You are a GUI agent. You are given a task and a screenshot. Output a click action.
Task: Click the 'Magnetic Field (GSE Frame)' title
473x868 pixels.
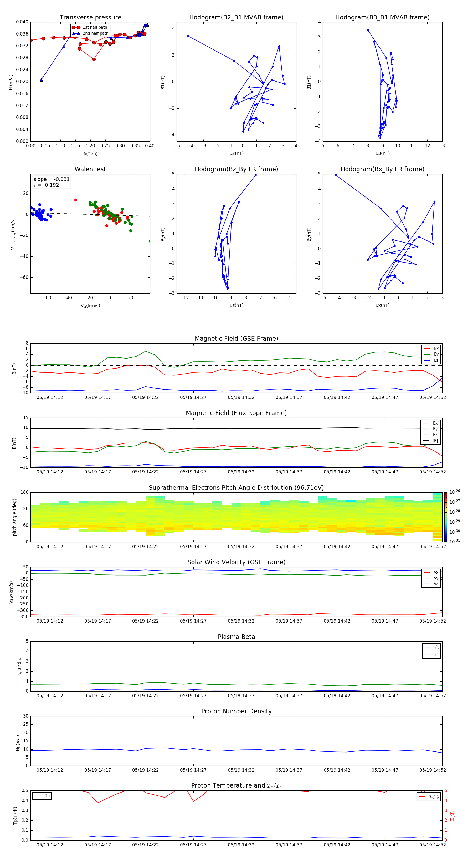[x=236, y=339]
